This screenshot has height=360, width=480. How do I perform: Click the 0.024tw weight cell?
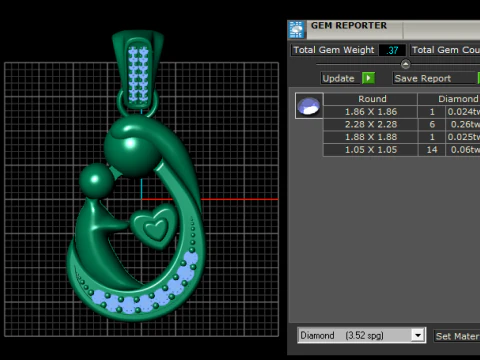[463, 112]
